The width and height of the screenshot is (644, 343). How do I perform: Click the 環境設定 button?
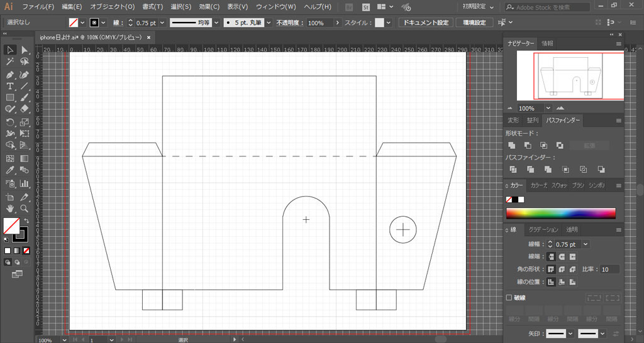pyautogui.click(x=474, y=23)
